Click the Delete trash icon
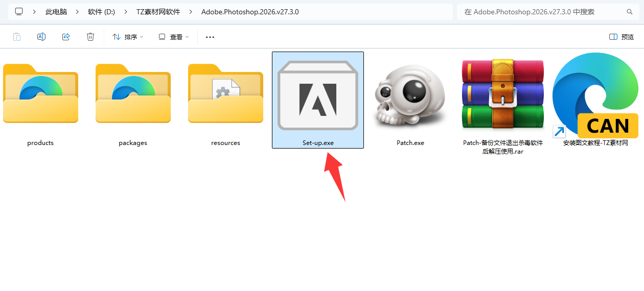 coord(90,37)
